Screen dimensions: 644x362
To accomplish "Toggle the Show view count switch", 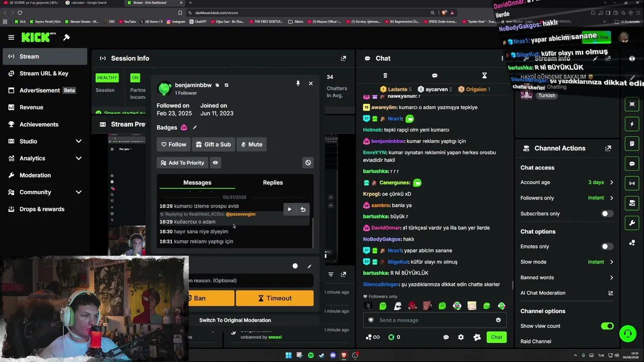I will [607, 326].
